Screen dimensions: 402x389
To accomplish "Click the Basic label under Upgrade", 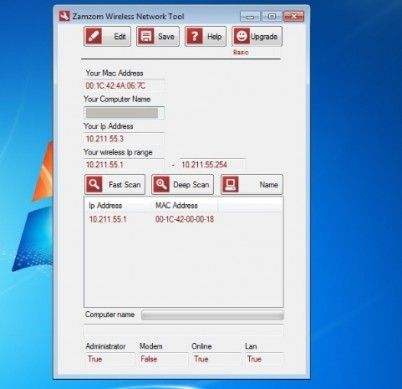I will coord(241,52).
